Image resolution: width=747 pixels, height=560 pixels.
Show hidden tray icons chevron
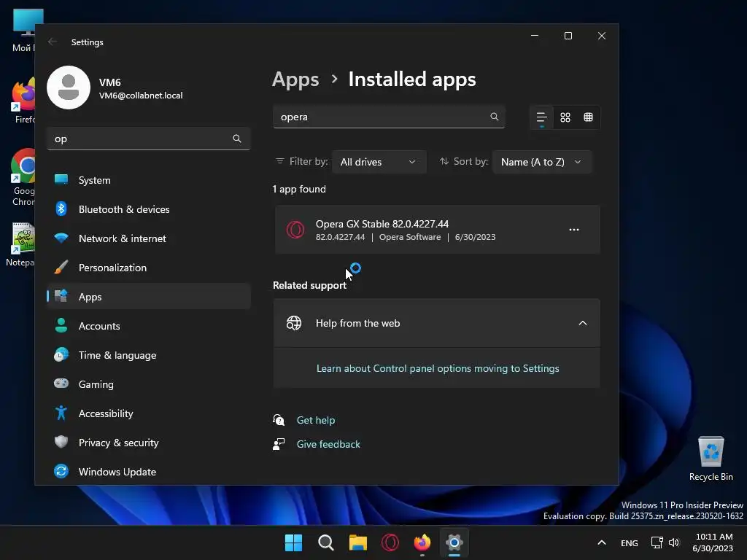click(x=602, y=542)
